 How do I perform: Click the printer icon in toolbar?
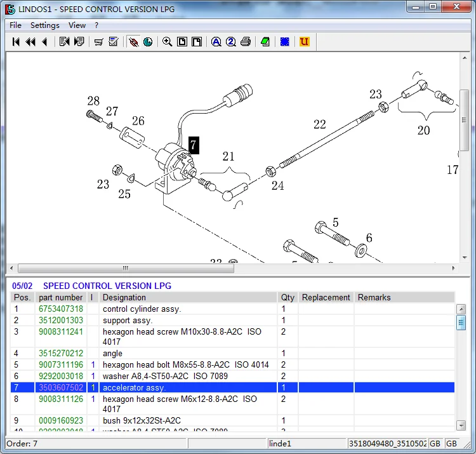pyautogui.click(x=246, y=42)
